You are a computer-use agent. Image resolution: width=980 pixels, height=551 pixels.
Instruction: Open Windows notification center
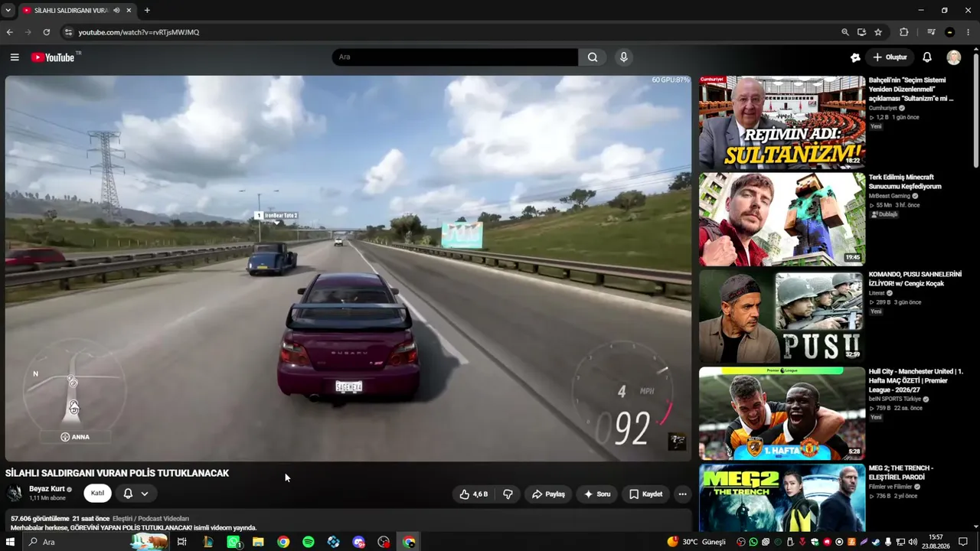[963, 542]
